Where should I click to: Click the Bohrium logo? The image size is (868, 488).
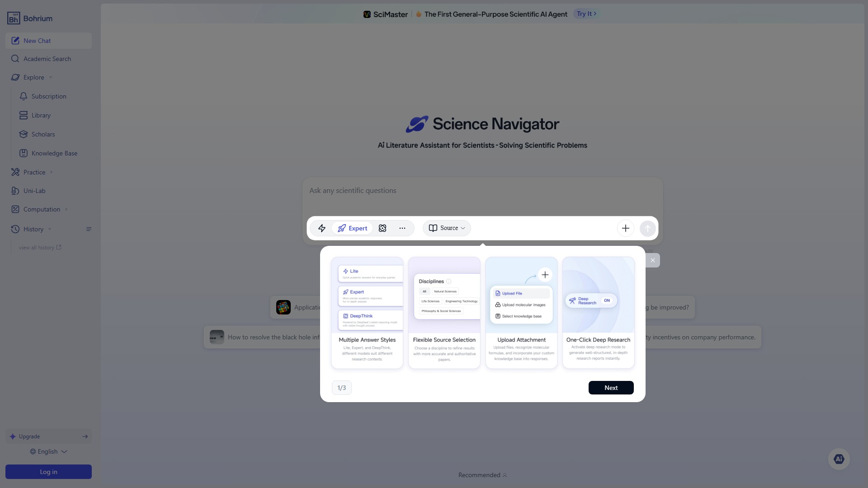coord(30,18)
